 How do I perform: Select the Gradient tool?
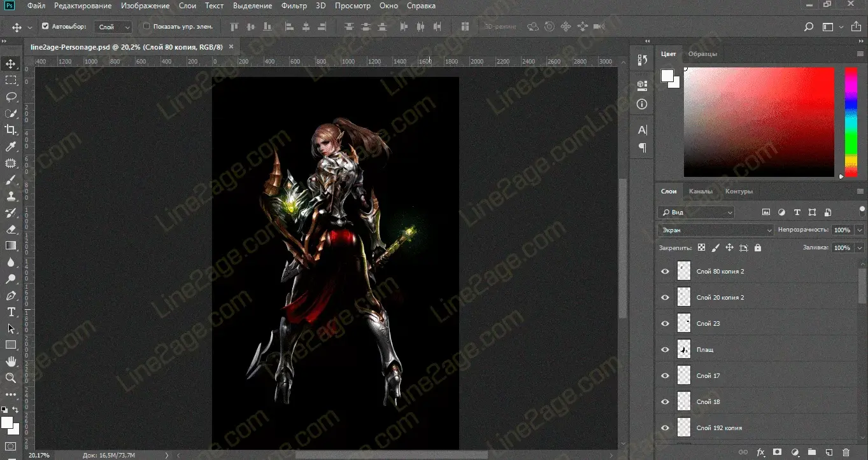pyautogui.click(x=11, y=246)
